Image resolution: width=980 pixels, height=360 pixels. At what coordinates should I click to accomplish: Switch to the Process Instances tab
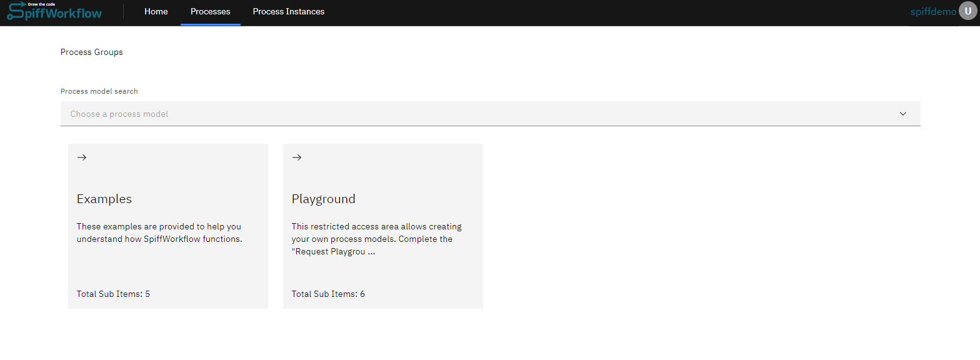pos(288,11)
